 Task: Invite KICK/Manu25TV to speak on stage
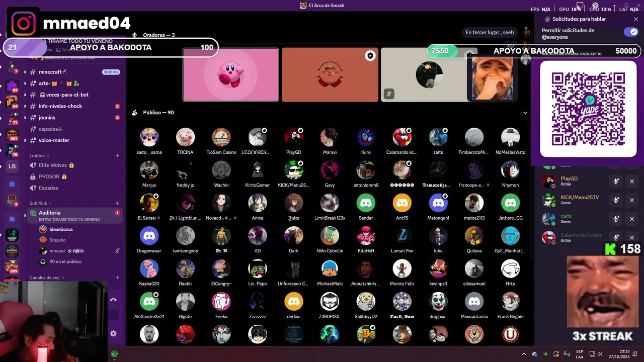click(616, 200)
